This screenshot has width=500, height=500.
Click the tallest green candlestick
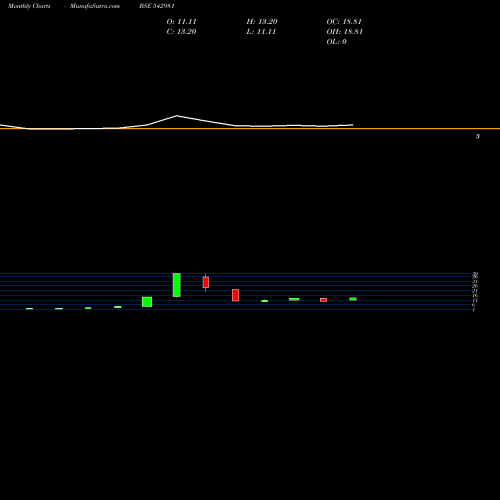click(x=177, y=285)
